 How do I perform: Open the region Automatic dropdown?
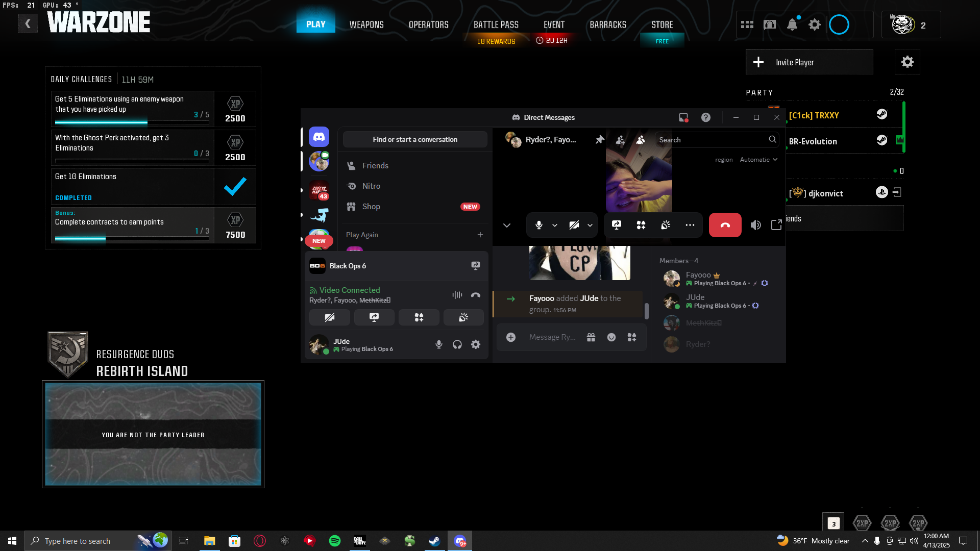758,160
